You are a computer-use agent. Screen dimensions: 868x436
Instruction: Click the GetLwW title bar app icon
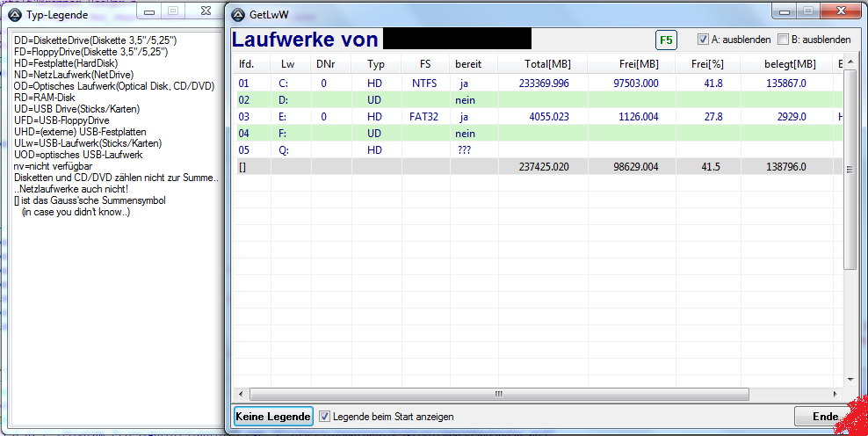pos(238,13)
